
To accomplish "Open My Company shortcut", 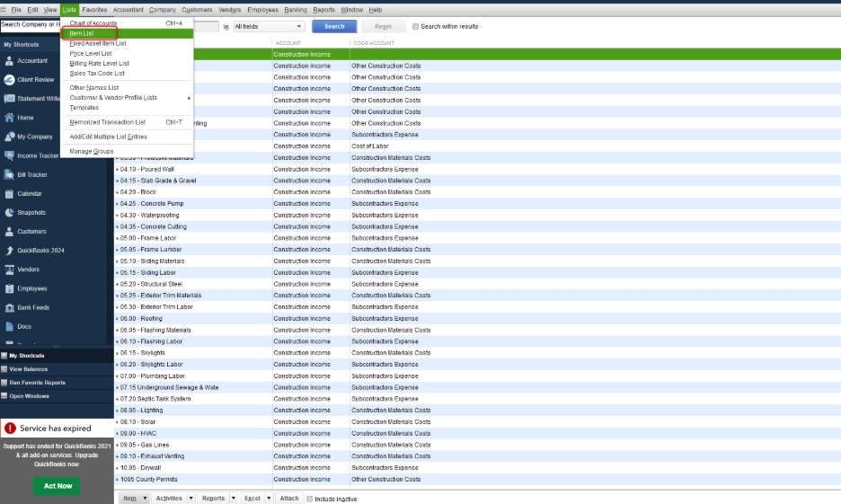I will [x=29, y=137].
